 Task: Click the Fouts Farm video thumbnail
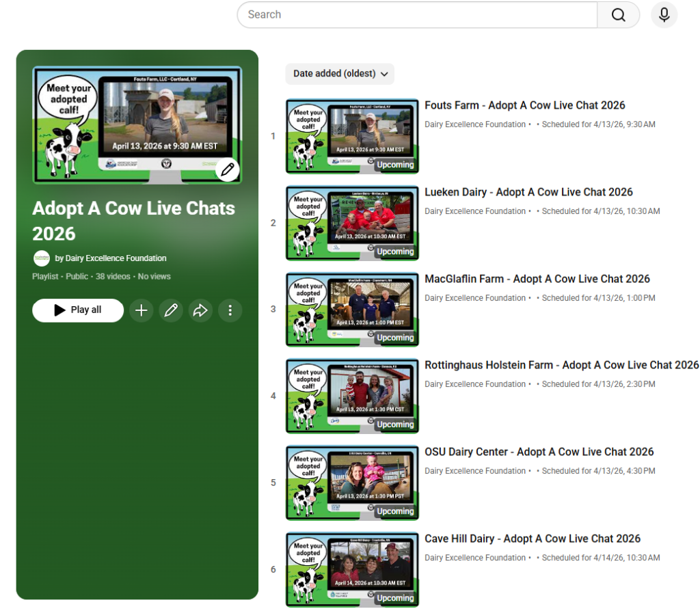click(352, 136)
